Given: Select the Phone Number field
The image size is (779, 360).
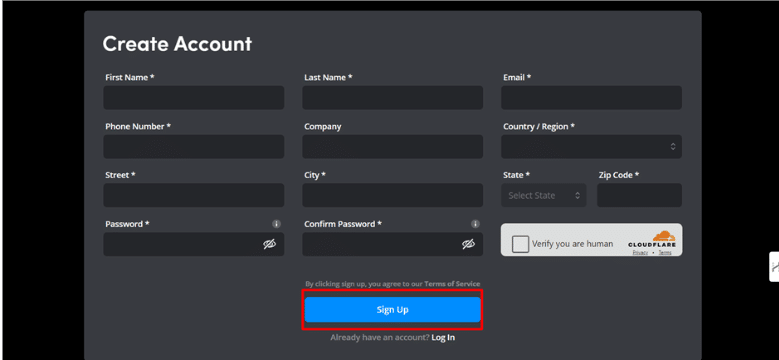Looking at the screenshot, I should coord(194,146).
